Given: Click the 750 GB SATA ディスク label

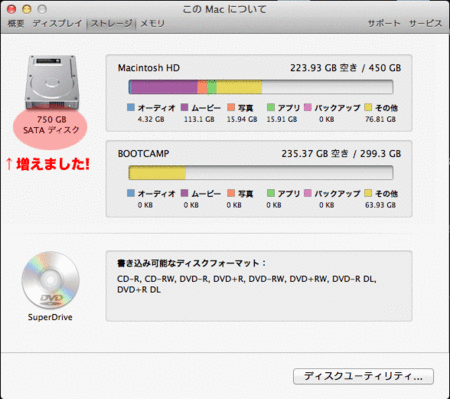Looking at the screenshot, I should click(x=51, y=125).
